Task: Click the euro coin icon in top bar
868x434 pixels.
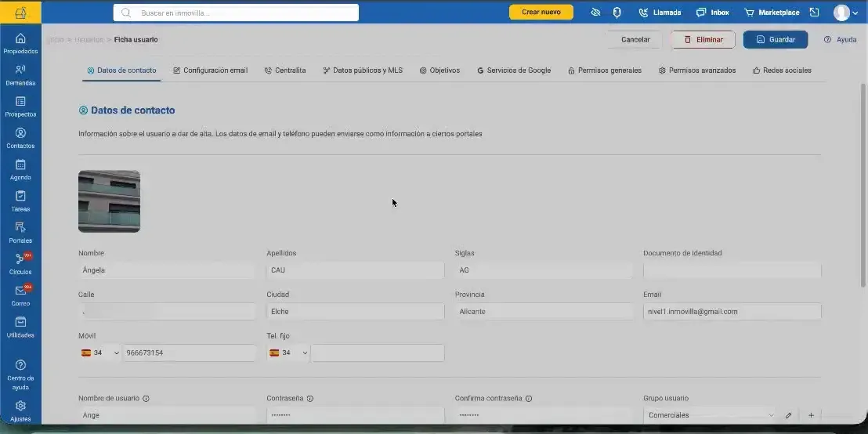Action: (x=617, y=13)
